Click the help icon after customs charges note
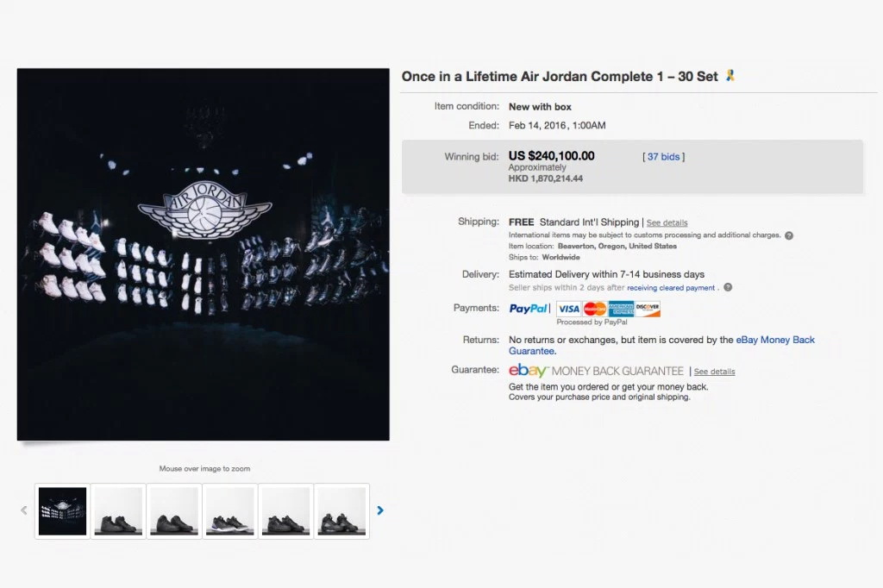This screenshot has height=588, width=883. click(x=789, y=235)
